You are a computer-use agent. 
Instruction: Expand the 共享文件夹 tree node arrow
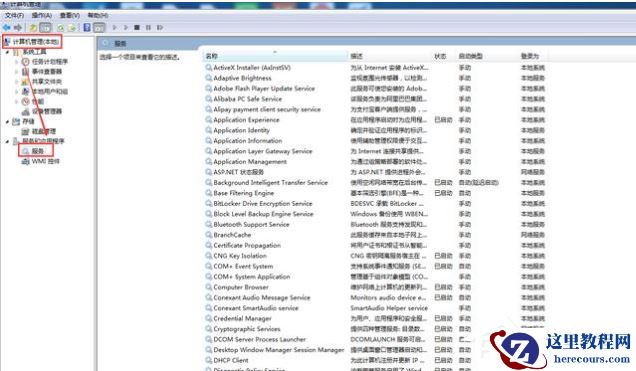click(17, 81)
